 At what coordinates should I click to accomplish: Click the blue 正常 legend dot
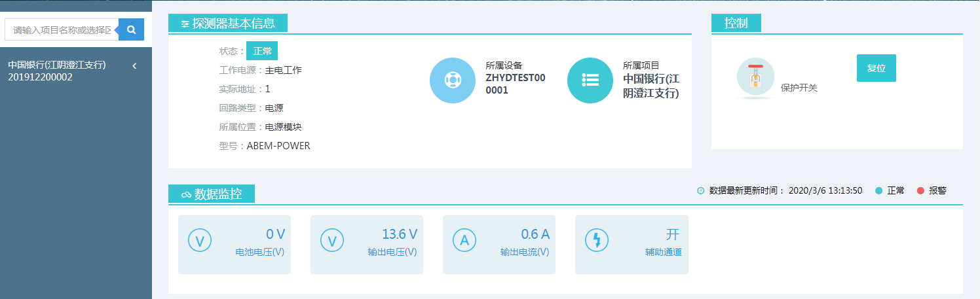click(879, 191)
